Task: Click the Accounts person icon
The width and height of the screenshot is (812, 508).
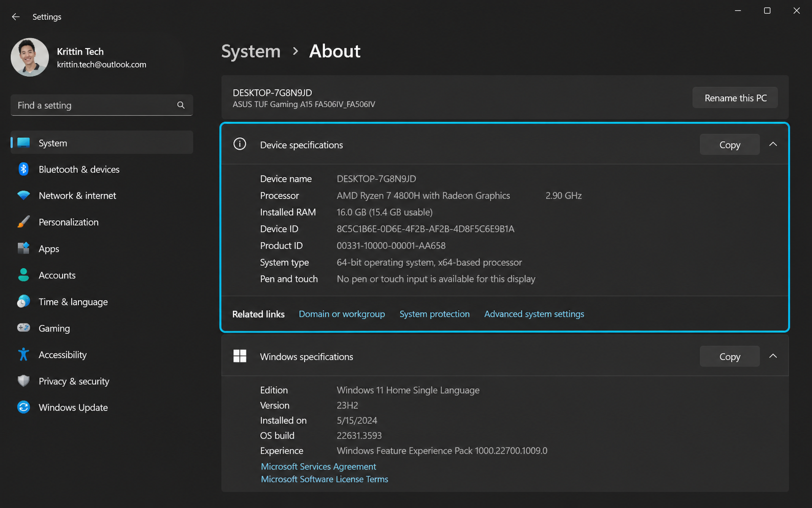Action: point(24,275)
